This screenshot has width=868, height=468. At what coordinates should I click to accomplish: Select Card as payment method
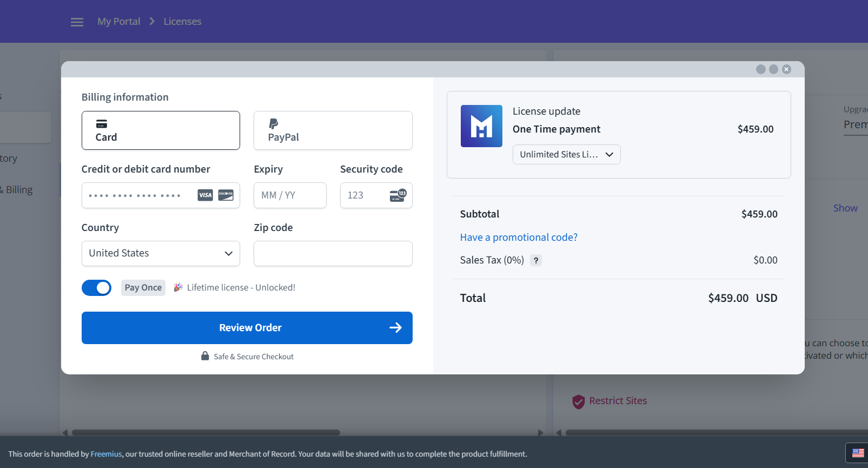[x=161, y=130]
